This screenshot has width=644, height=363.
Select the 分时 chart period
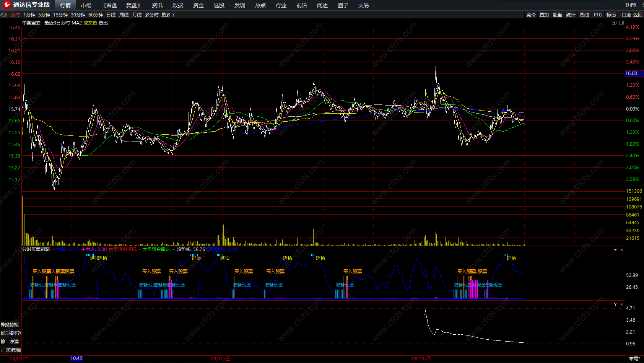coord(15,15)
